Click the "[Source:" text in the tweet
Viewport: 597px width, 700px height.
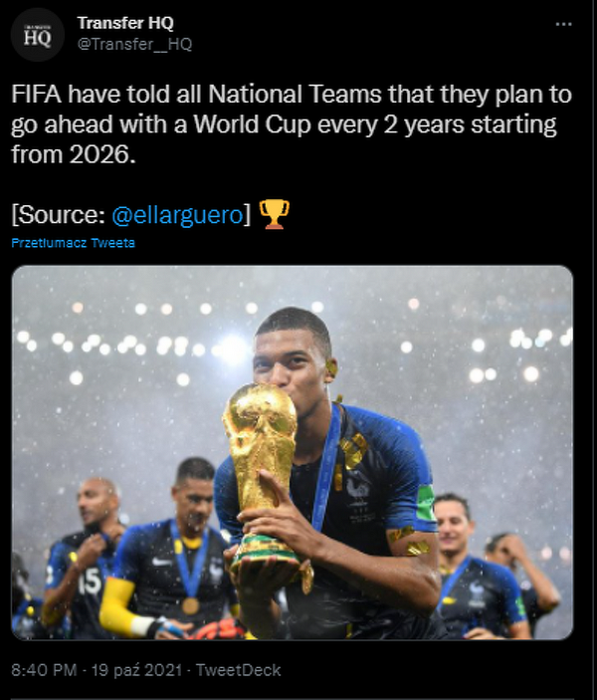(58, 214)
